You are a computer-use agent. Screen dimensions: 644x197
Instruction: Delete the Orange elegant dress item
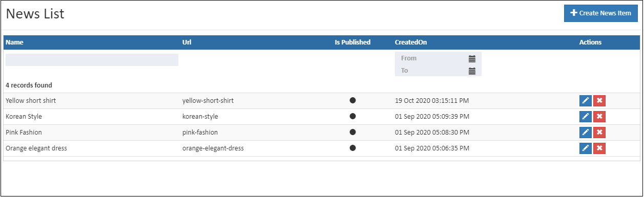click(x=599, y=148)
